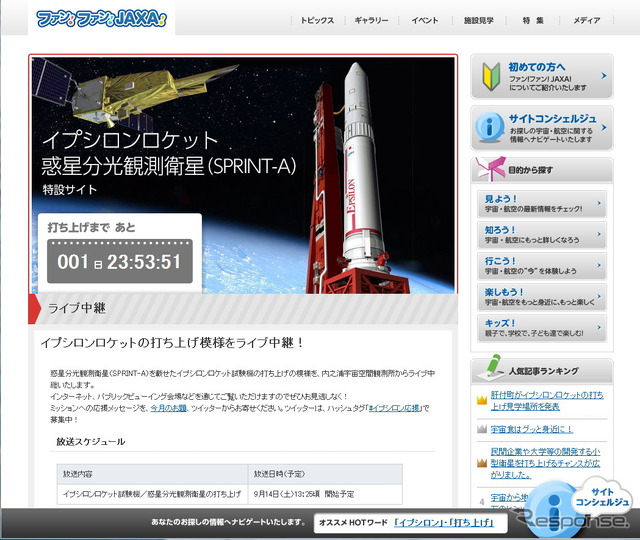Open the 施設見学 menu item
640x540 pixels.
tap(478, 20)
